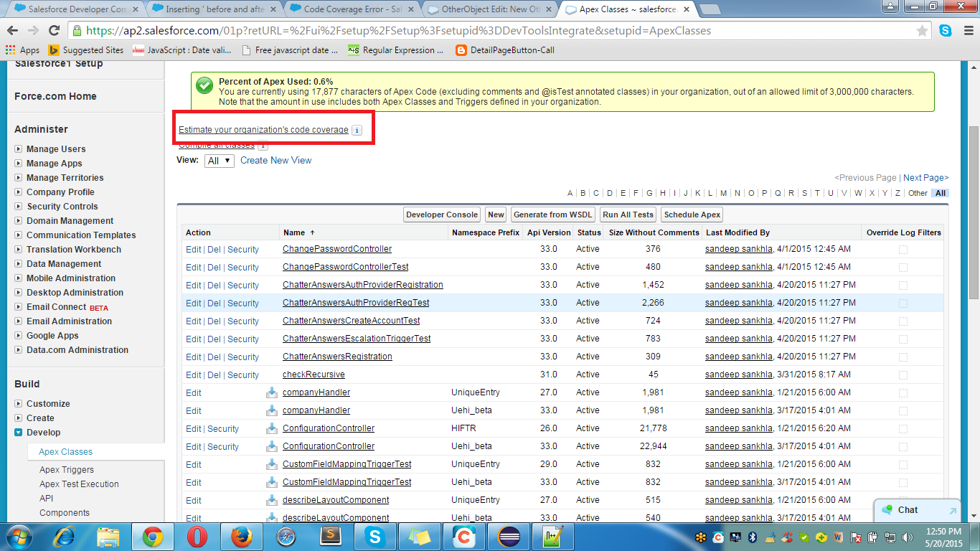980x551 pixels.
Task: Click download icon for companyHandler with Uehi_beta prefix
Action: [271, 410]
